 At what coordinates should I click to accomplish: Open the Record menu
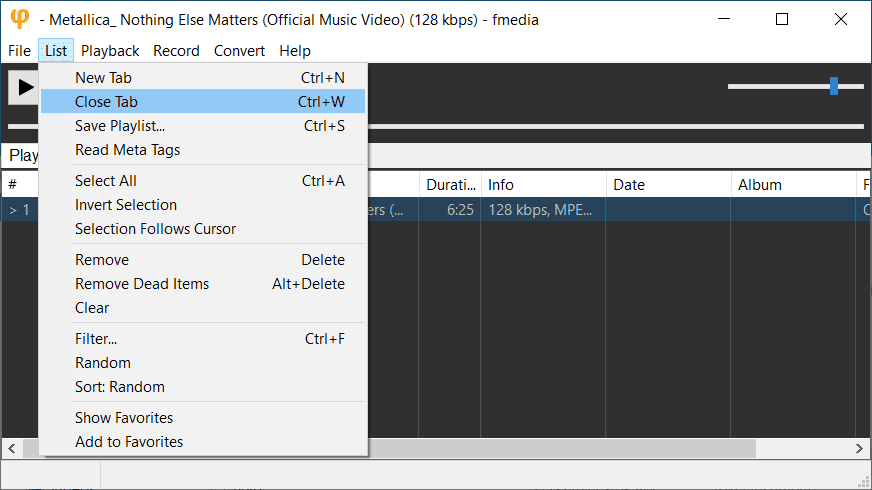(x=176, y=51)
